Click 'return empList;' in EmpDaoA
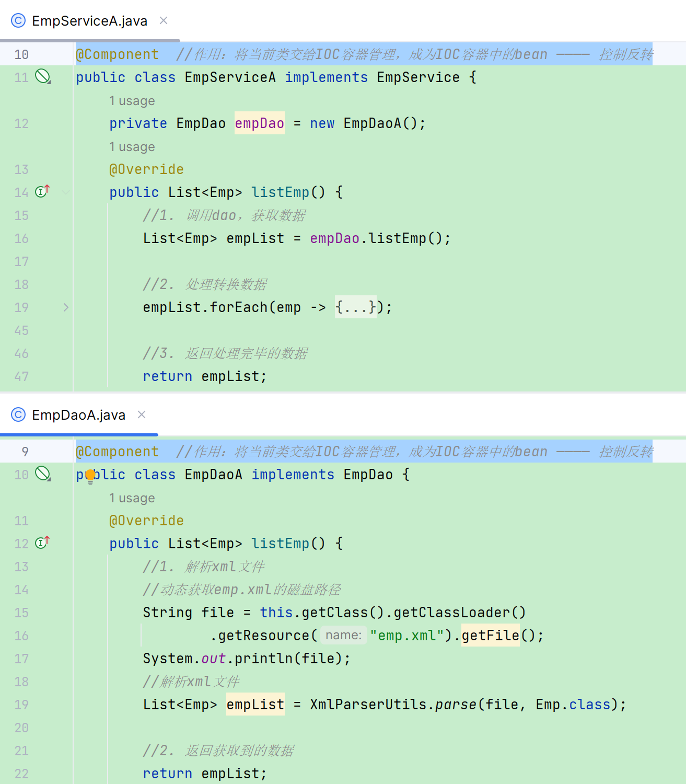The image size is (686, 784). coord(205,774)
